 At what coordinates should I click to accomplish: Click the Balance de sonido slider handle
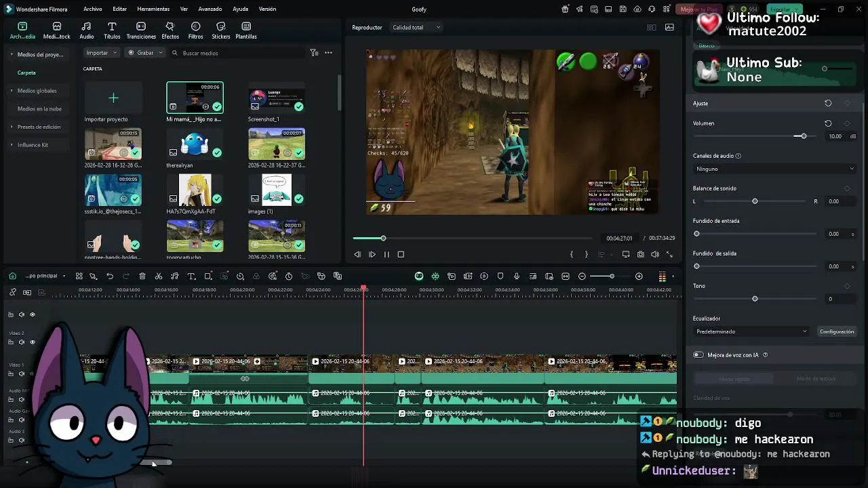[755, 201]
